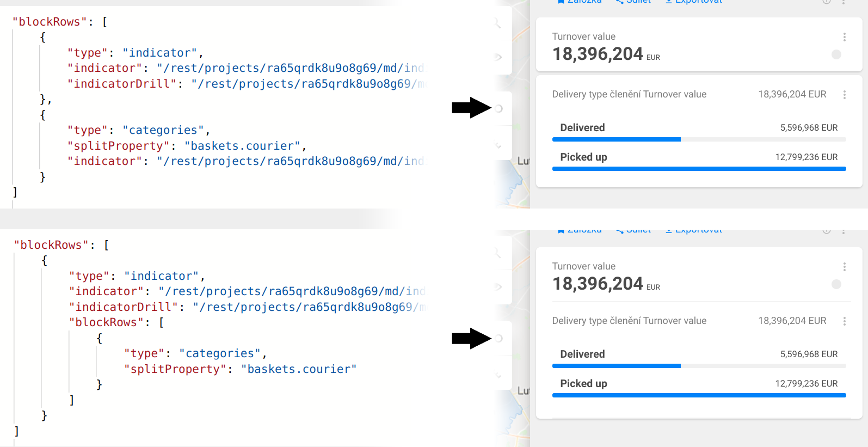Click the Exportovat link in the lower panel
This screenshot has height=447, width=868.
coord(698,231)
